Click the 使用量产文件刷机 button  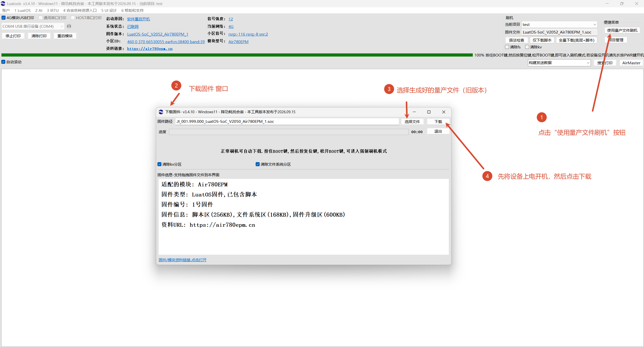point(622,30)
